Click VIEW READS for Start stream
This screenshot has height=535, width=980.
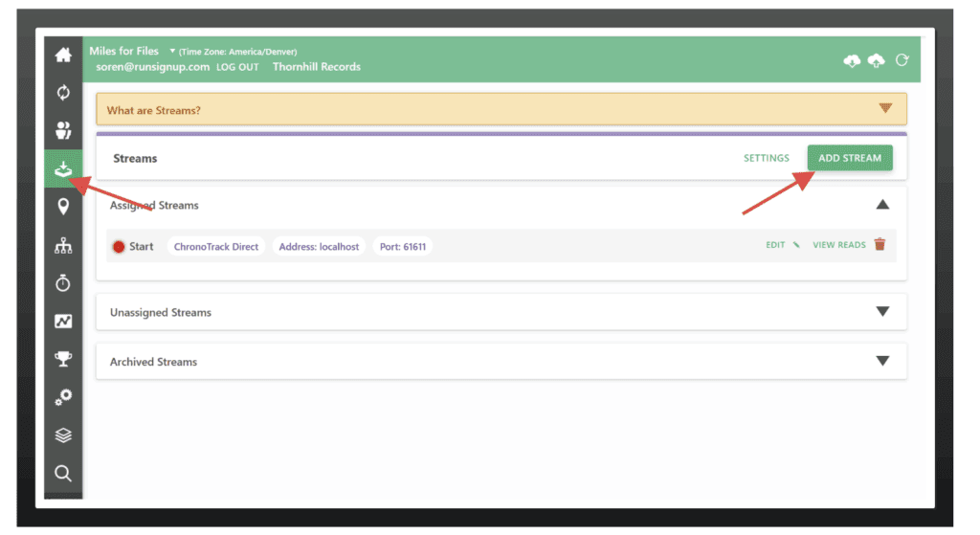[x=838, y=245]
